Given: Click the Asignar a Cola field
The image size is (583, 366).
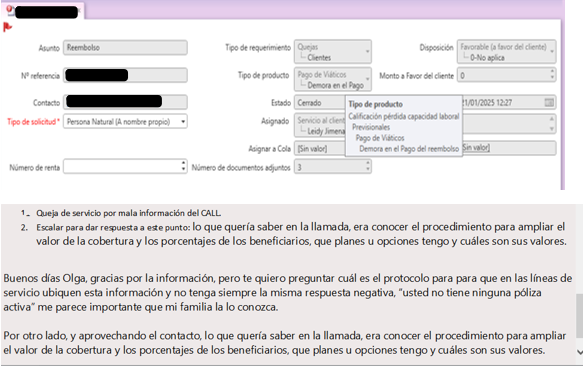Looking at the screenshot, I should pos(321,148).
